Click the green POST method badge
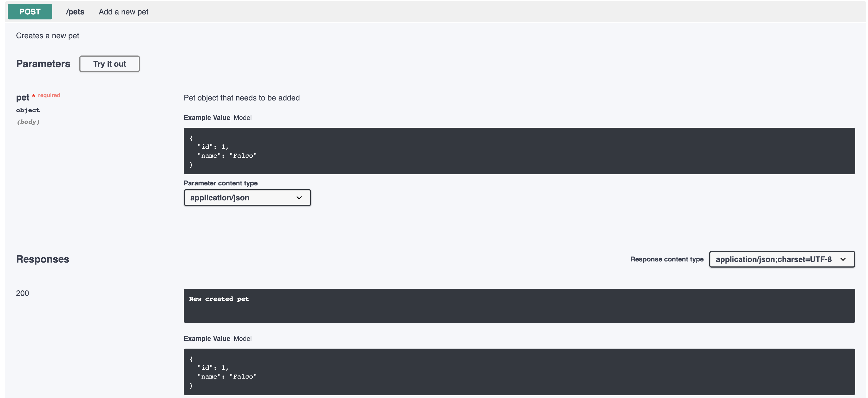The width and height of the screenshot is (868, 398). pos(29,11)
